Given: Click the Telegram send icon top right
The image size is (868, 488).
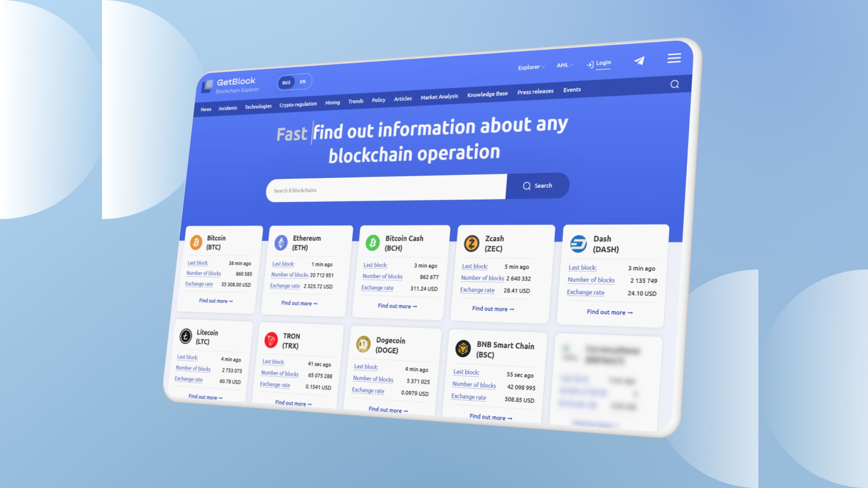Looking at the screenshot, I should (640, 59).
